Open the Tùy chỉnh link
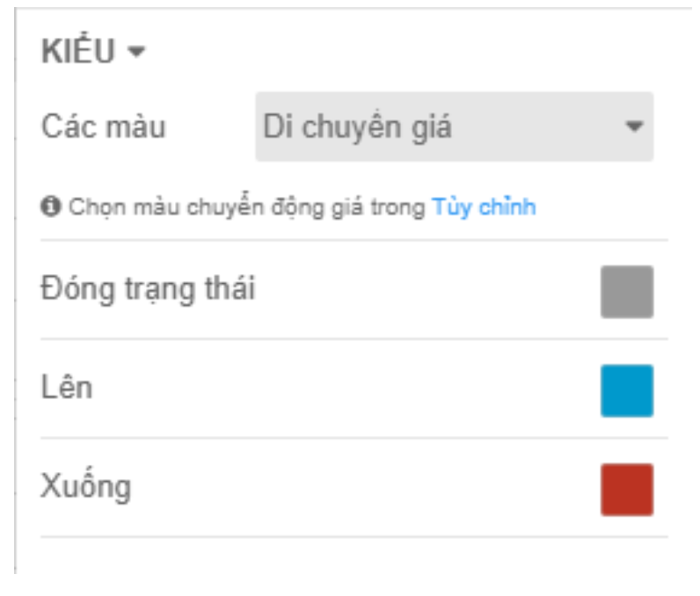Screen dimensions: 700x596 point(485,207)
